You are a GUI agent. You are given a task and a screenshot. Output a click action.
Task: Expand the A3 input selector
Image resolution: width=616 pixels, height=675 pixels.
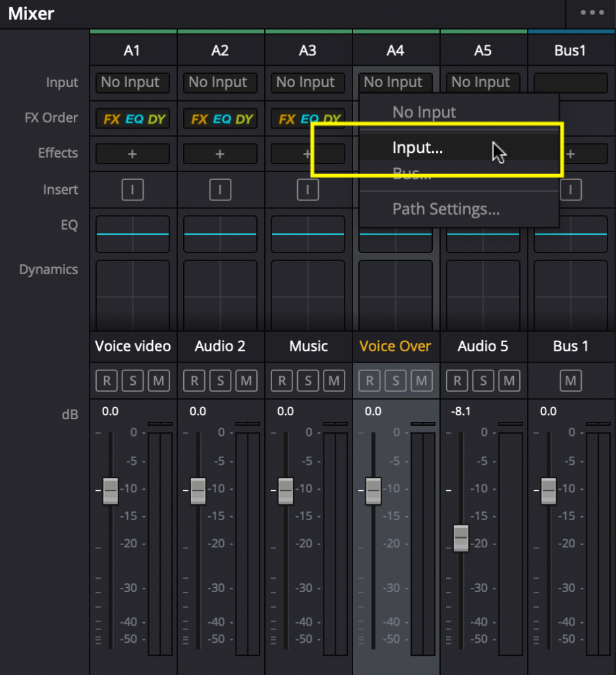(x=308, y=82)
